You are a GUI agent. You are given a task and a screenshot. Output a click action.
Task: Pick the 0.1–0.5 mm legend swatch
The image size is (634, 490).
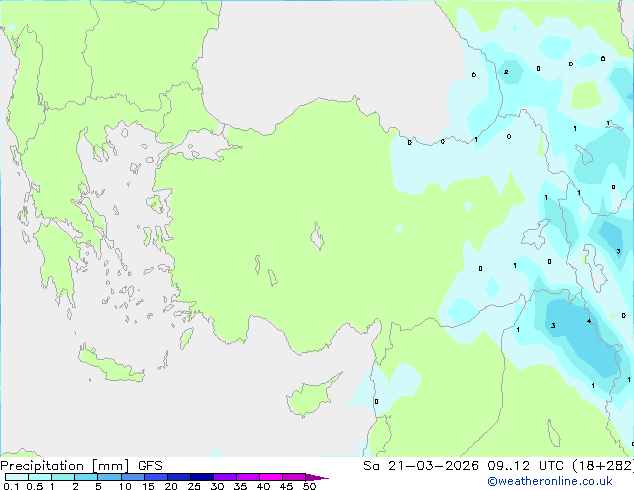coord(17,477)
